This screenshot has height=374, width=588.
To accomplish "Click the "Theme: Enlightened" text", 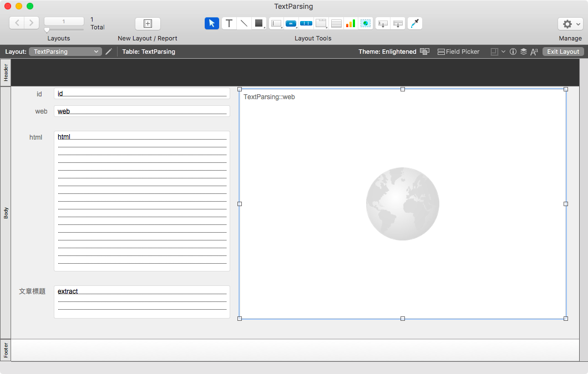I will [x=387, y=52].
